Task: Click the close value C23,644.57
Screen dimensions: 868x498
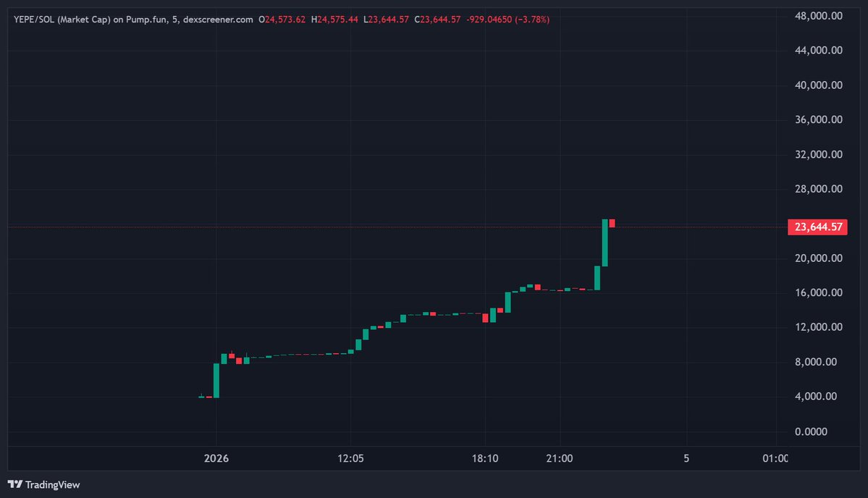Action: 437,20
